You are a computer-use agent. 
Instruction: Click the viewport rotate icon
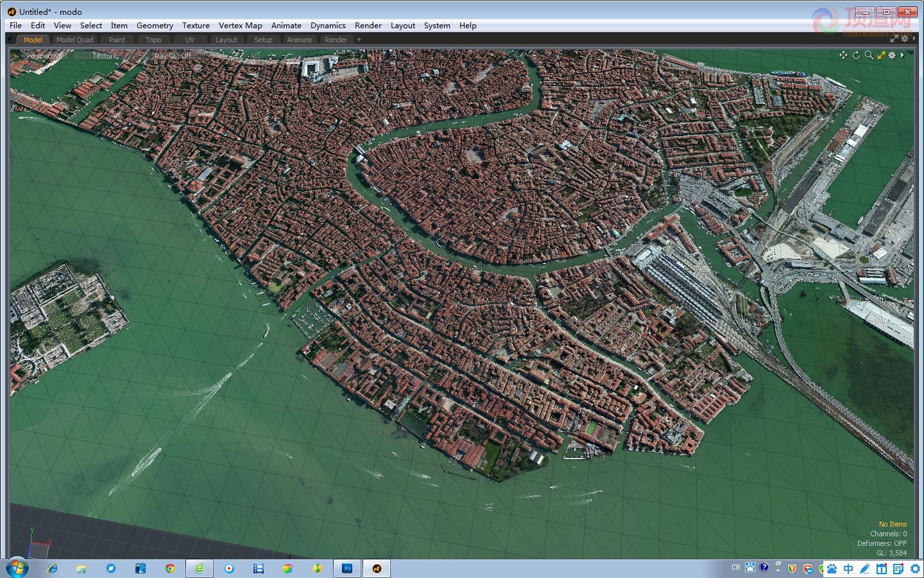[x=856, y=55]
